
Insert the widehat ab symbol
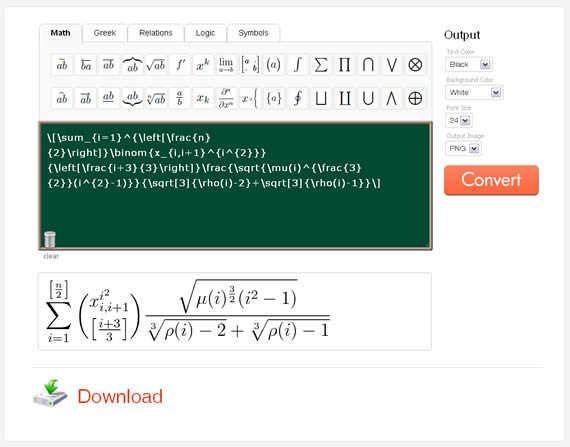point(62,98)
